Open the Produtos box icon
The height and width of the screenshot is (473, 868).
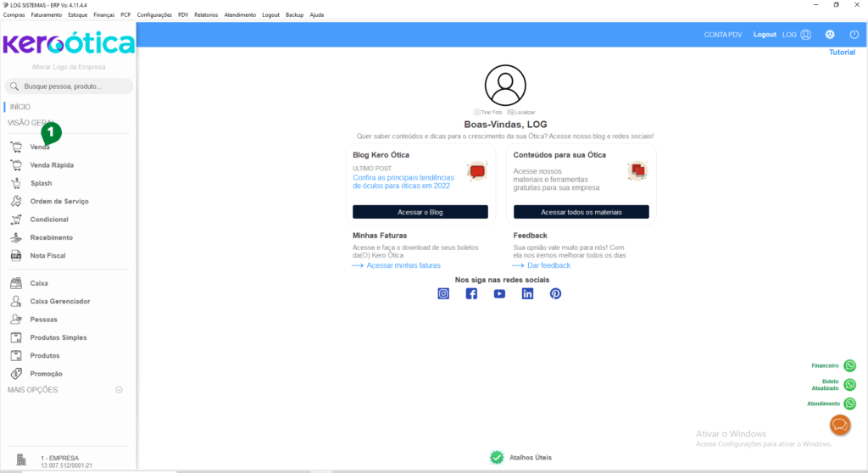coord(16,355)
